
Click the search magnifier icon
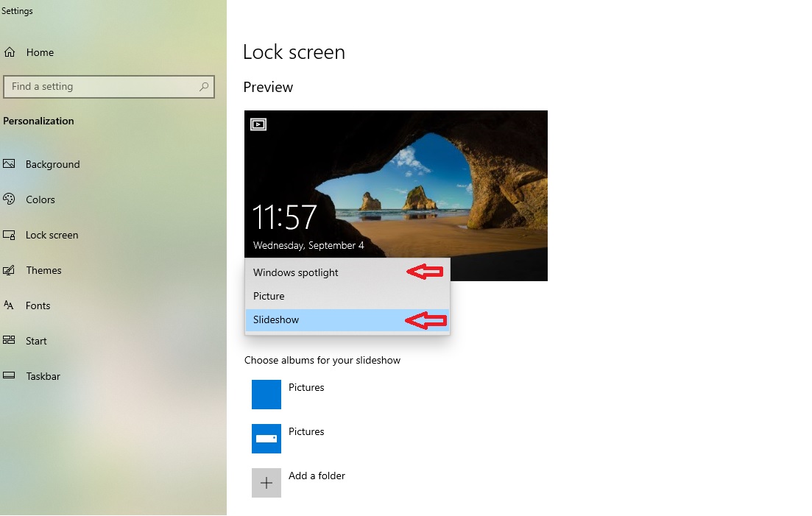[204, 86]
